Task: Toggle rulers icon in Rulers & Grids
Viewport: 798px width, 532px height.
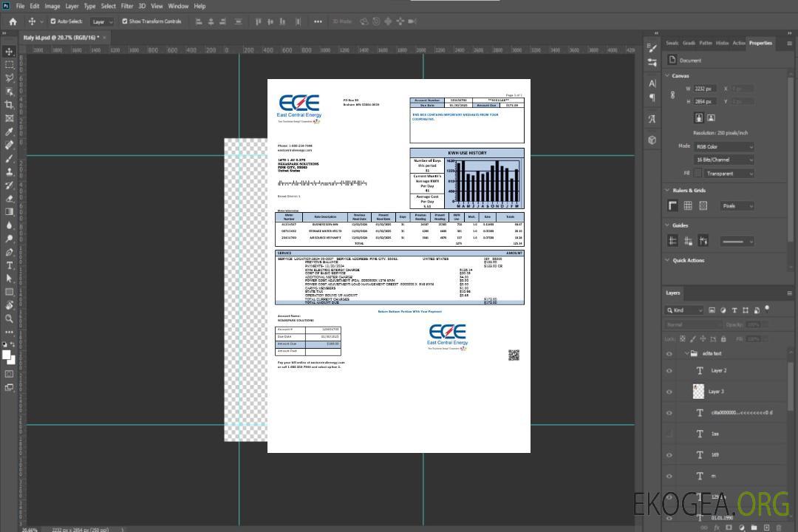Action: 673,205
